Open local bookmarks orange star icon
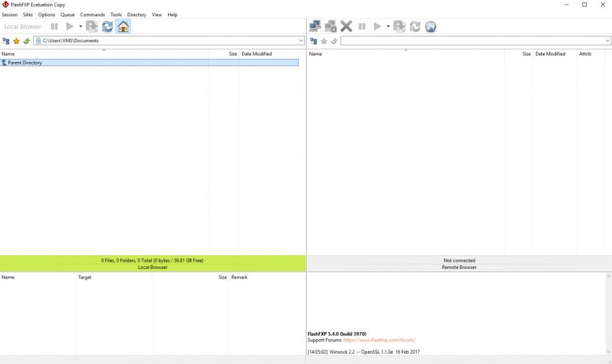The height and width of the screenshot is (364, 612). (16, 40)
